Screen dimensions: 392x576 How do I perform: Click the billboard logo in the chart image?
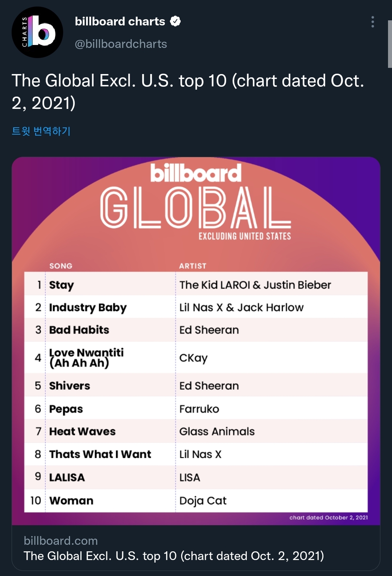[x=196, y=173]
